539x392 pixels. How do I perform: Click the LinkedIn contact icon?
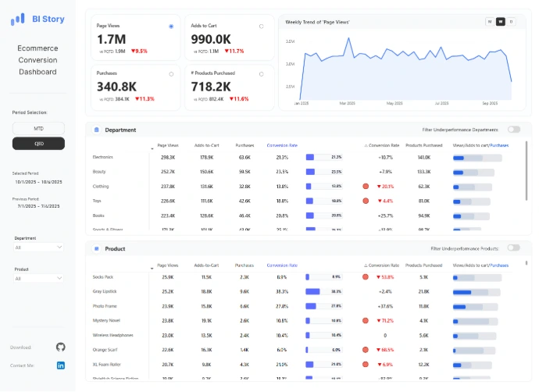(x=61, y=365)
